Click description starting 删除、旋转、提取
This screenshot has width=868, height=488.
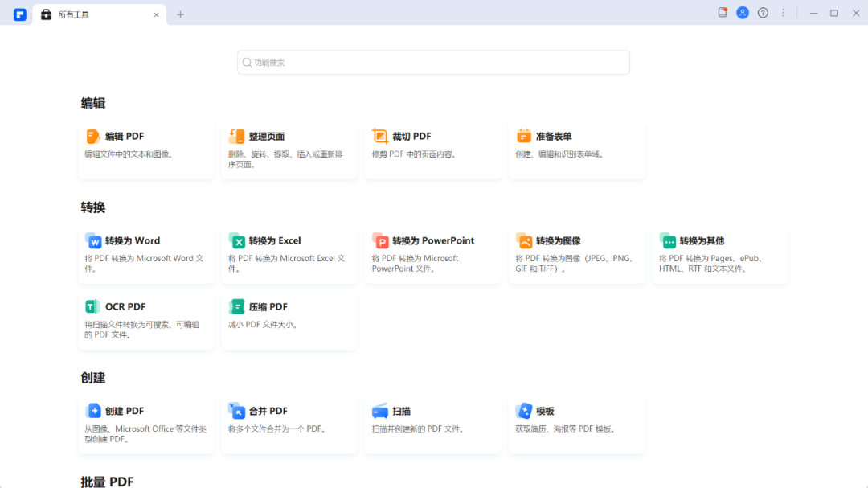(x=285, y=159)
